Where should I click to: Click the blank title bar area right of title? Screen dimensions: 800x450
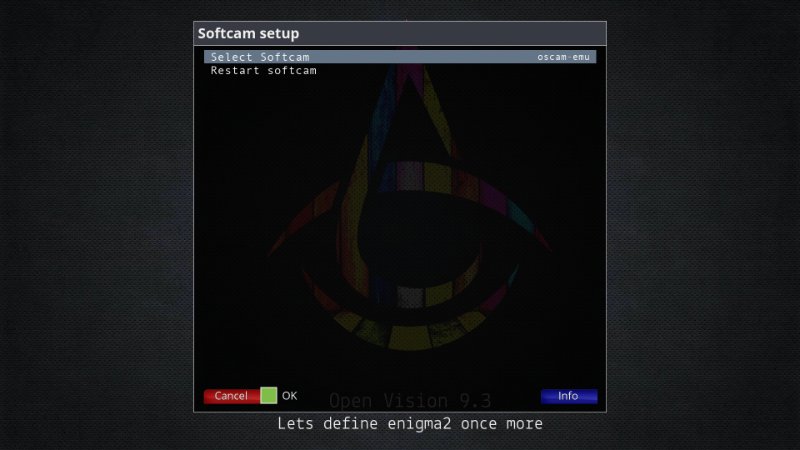tap(450, 34)
